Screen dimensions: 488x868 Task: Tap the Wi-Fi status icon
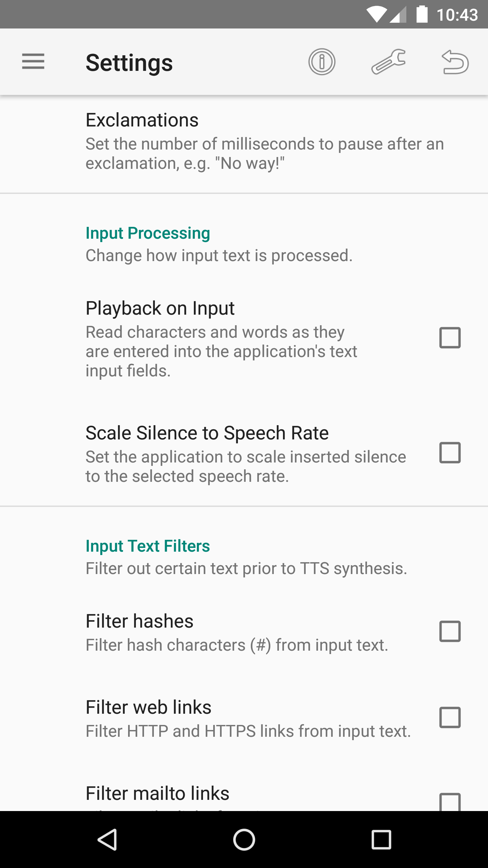[376, 15]
